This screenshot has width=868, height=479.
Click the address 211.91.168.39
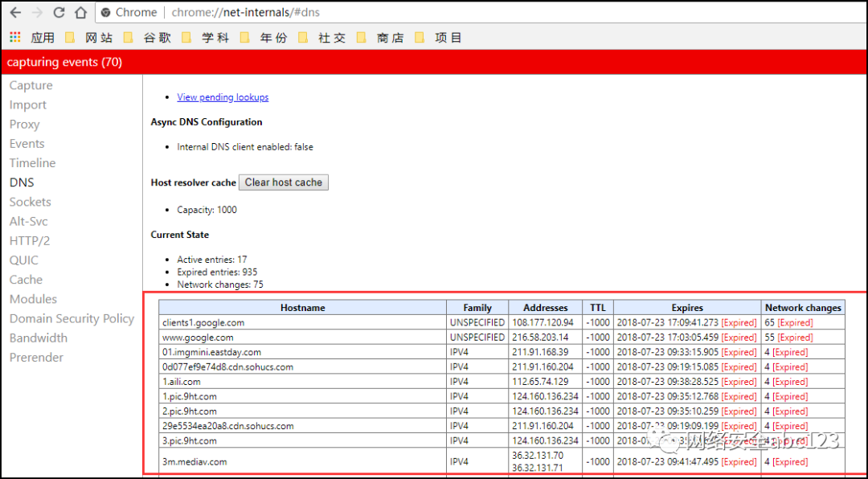(540, 352)
